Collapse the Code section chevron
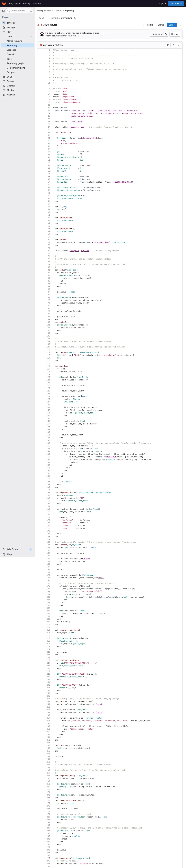 click(31, 36)
